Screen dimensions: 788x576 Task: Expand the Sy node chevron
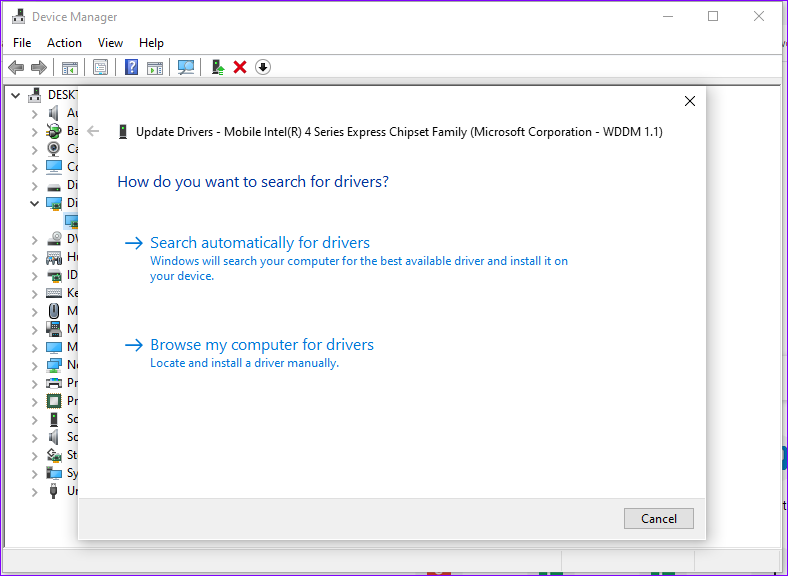coord(34,474)
